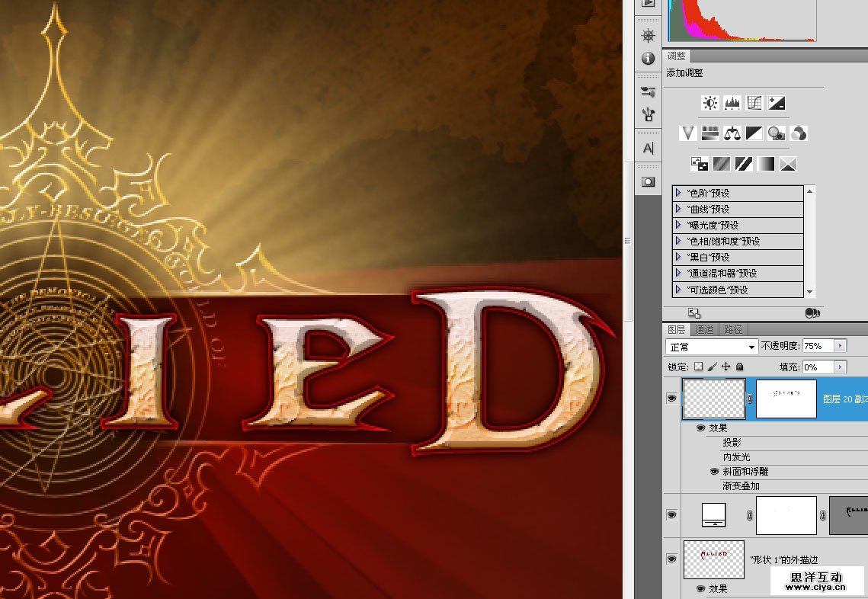Open the opacity slider arrow next to 75%
The width and height of the screenshot is (868, 599).
click(841, 346)
